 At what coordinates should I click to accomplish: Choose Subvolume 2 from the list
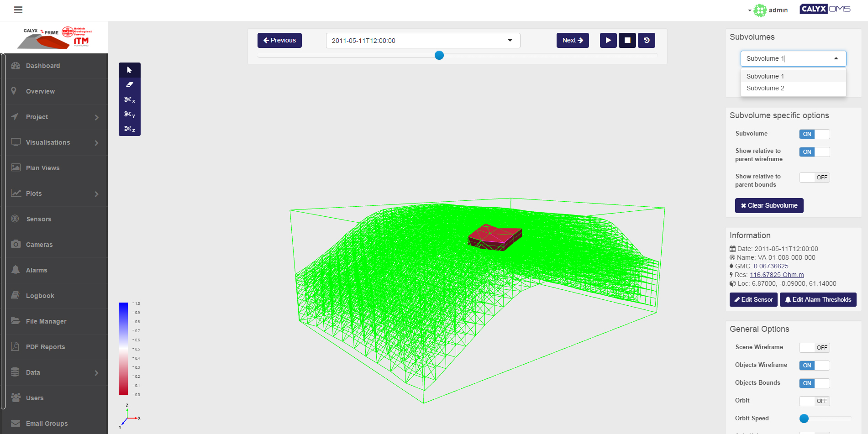(x=765, y=88)
